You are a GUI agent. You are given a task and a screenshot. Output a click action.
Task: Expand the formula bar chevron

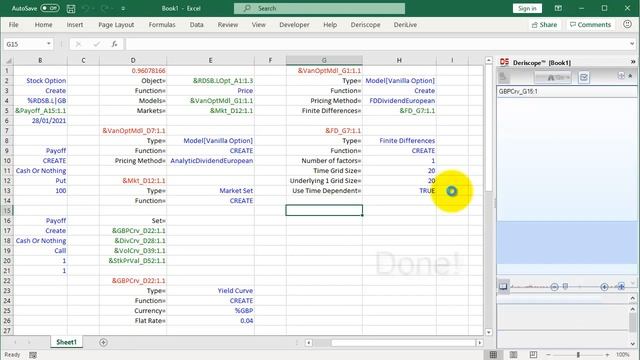pos(632,44)
